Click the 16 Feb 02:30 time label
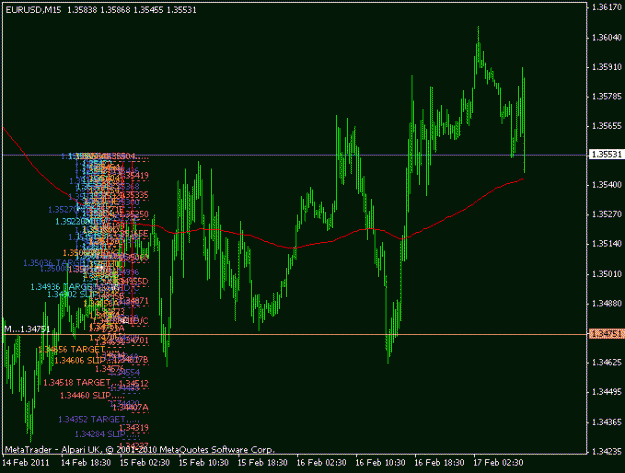The image size is (625, 473). coord(321,463)
